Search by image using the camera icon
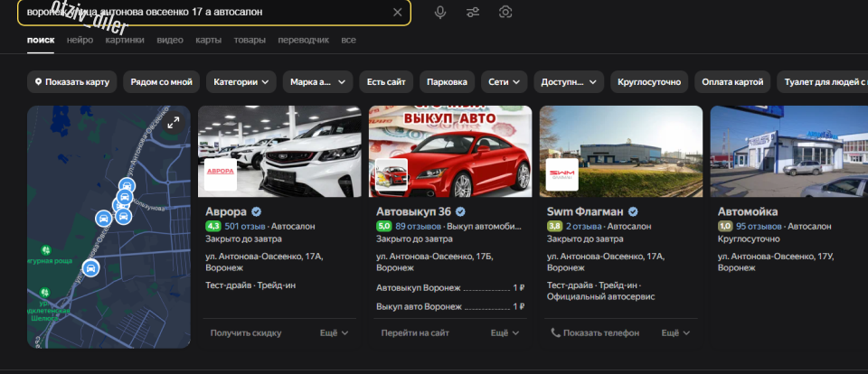Viewport: 868px width, 374px height. coord(505,12)
